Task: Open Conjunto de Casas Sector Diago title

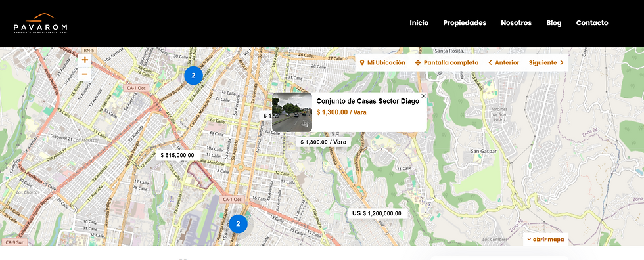Action: (x=367, y=101)
